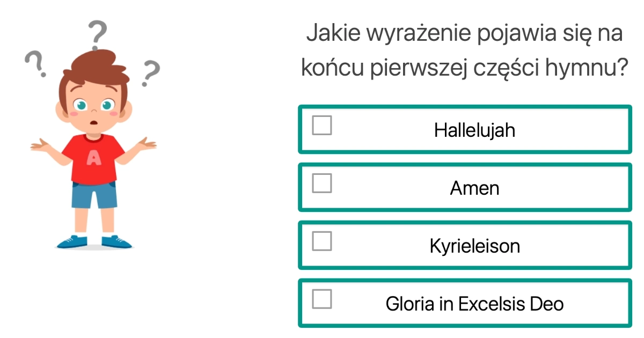Select the Gloria in Excelsis Deo answer
This screenshot has width=644, height=338.
click(464, 303)
